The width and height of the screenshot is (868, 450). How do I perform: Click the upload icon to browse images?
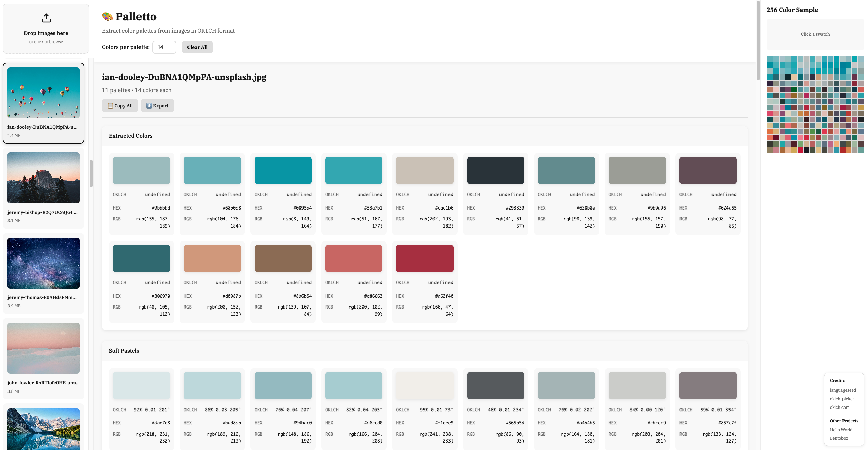point(46,18)
